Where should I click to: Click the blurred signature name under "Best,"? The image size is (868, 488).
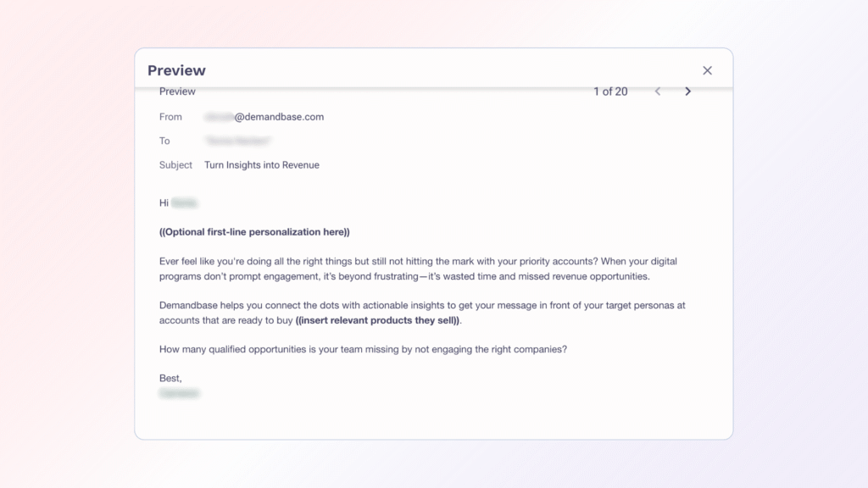pos(179,393)
